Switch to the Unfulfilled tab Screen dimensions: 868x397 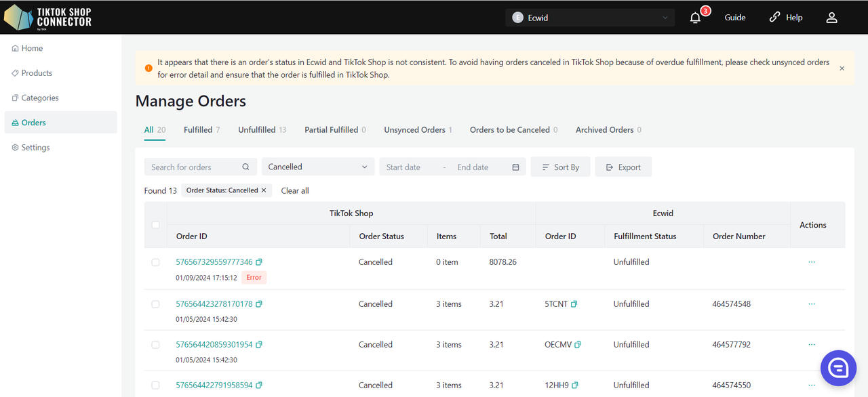click(262, 129)
